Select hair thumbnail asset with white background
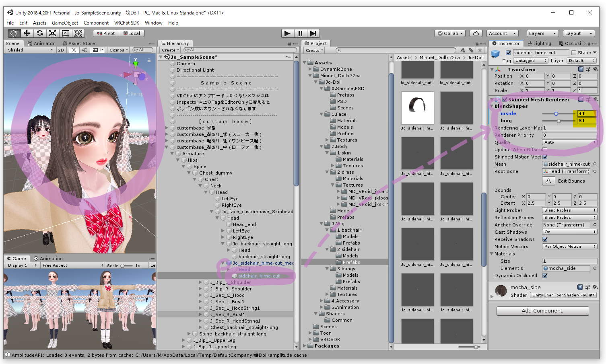606x364 pixels. click(x=418, y=107)
